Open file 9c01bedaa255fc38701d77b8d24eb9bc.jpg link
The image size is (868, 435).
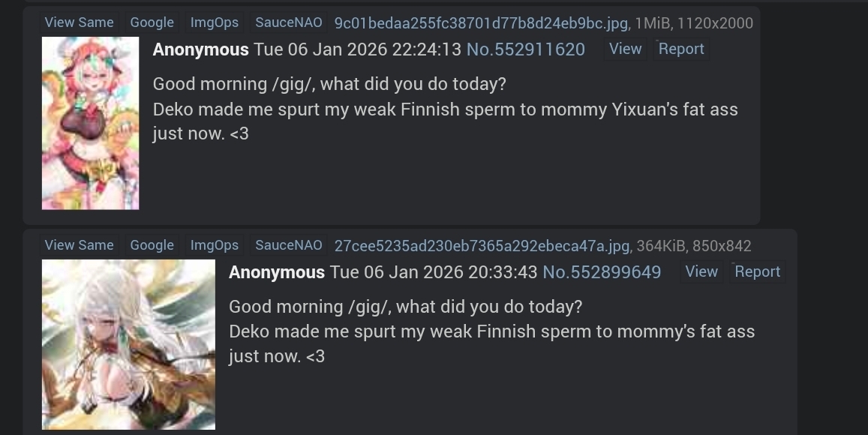[481, 23]
